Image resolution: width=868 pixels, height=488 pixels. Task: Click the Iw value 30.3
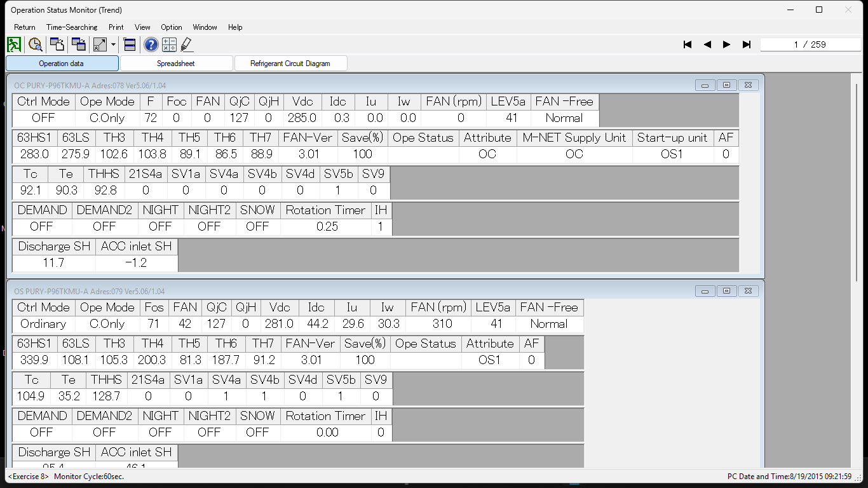pos(388,324)
